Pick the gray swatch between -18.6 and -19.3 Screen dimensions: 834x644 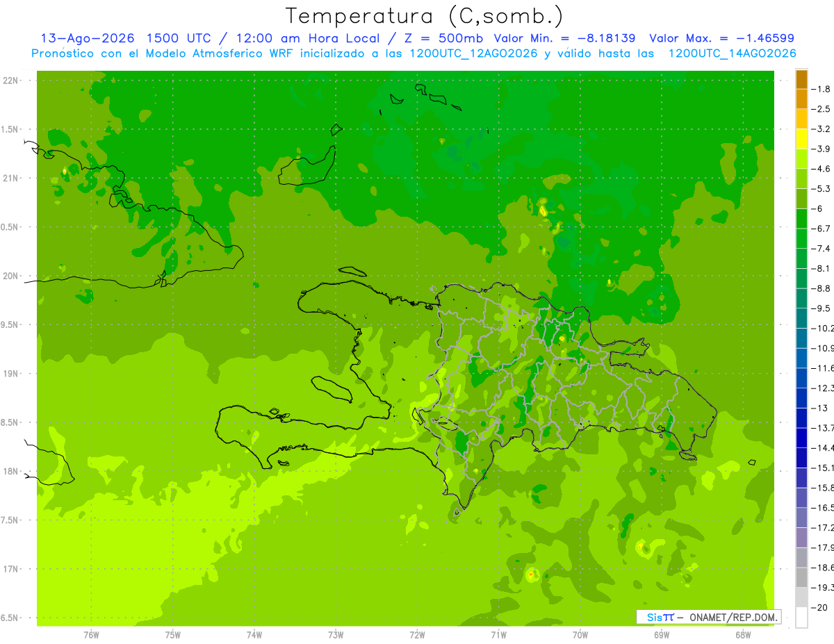click(801, 578)
